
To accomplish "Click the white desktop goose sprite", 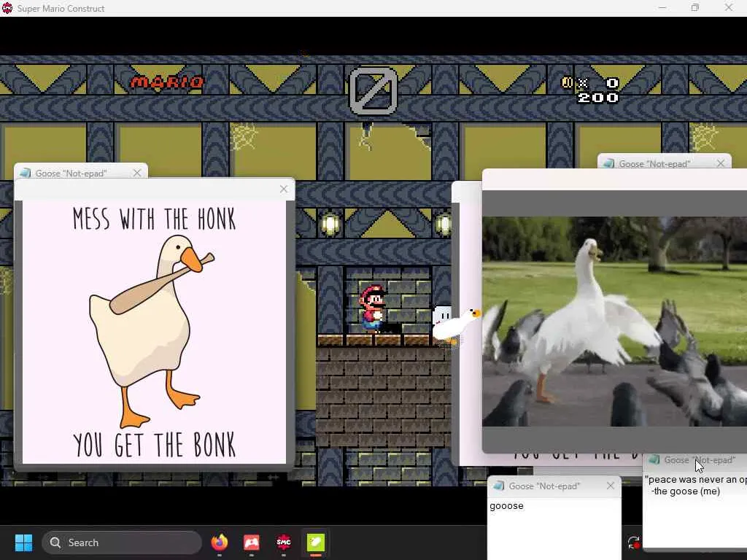I will (x=457, y=327).
